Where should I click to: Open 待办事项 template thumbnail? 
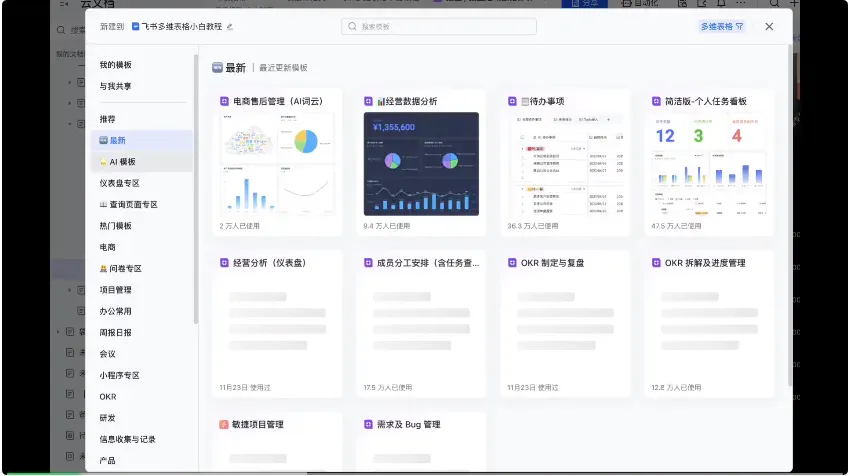[x=565, y=164]
